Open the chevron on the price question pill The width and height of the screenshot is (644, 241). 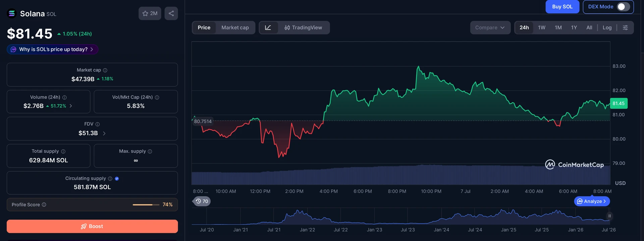92,49
